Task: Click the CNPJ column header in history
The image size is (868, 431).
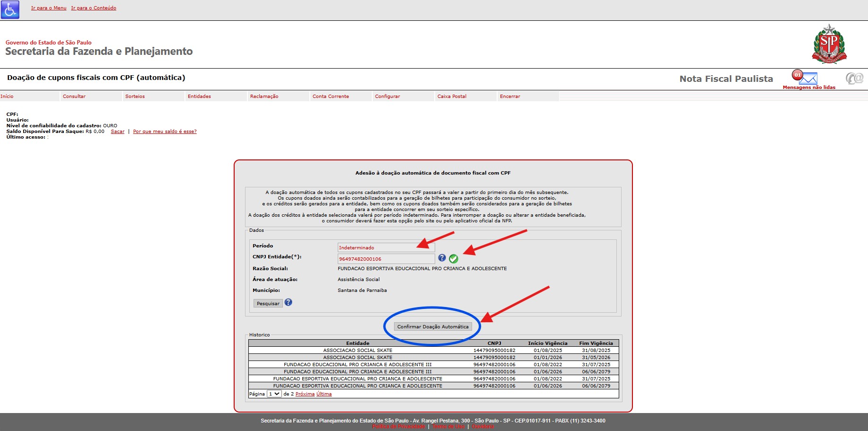Action: click(494, 343)
